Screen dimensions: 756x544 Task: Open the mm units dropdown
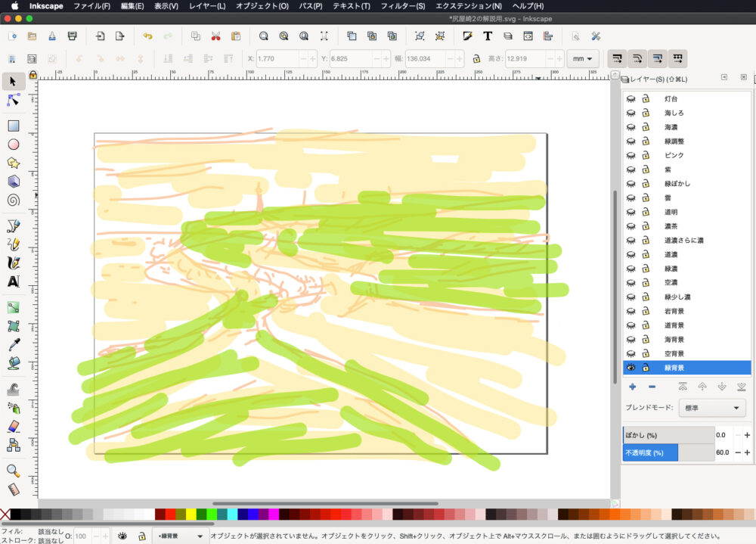[582, 58]
